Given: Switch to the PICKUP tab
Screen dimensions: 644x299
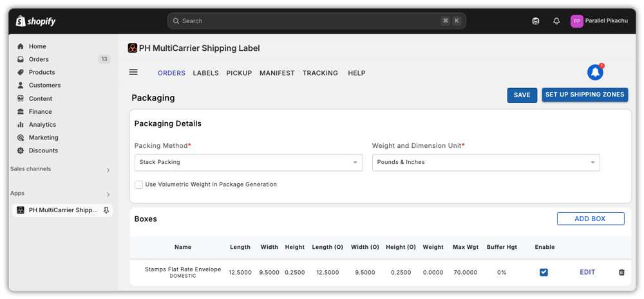Looking at the screenshot, I should point(239,73).
